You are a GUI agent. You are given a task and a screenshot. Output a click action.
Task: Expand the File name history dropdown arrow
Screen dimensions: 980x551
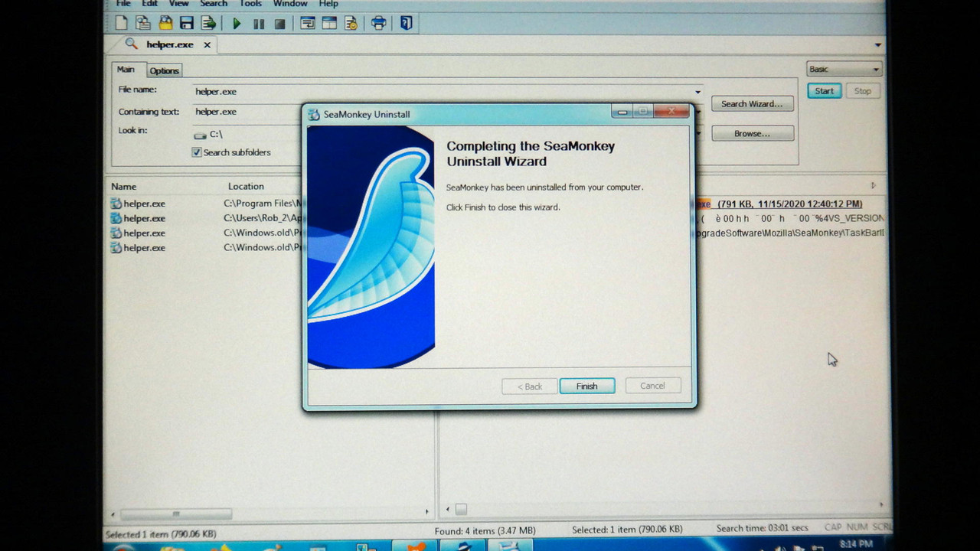coord(697,92)
